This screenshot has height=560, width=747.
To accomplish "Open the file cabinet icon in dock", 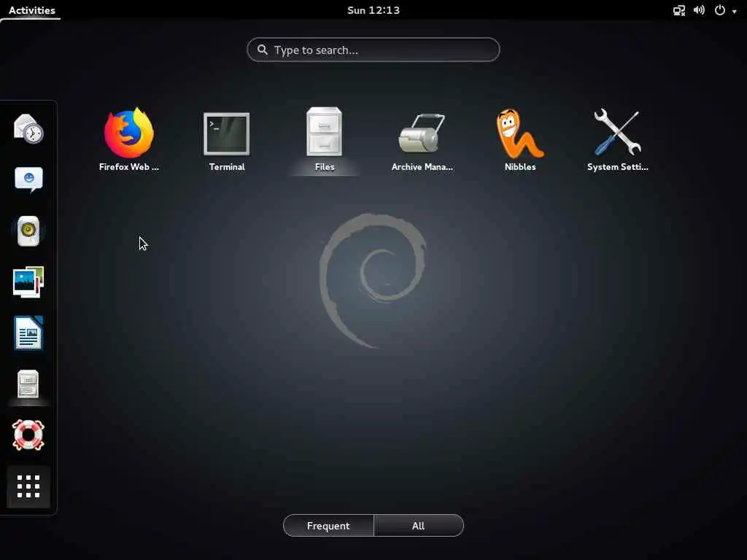I will pos(28,384).
